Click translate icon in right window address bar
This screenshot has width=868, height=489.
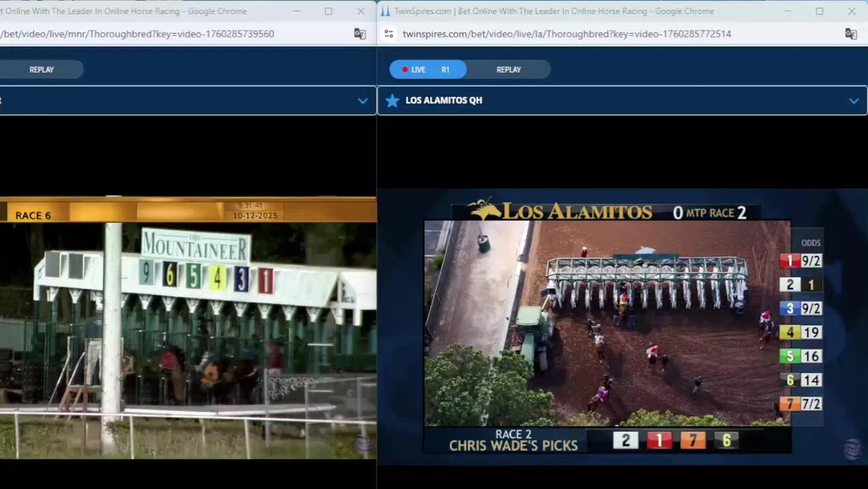click(x=850, y=34)
